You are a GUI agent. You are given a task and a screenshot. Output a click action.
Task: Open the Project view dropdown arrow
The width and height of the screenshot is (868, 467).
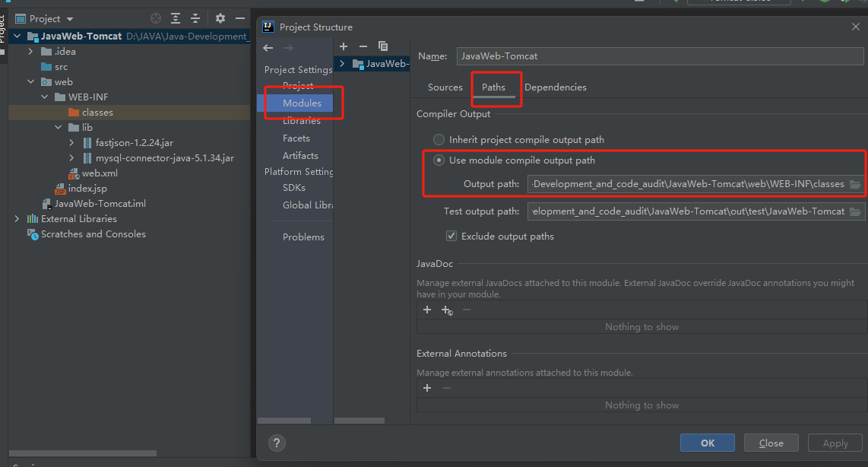point(70,19)
